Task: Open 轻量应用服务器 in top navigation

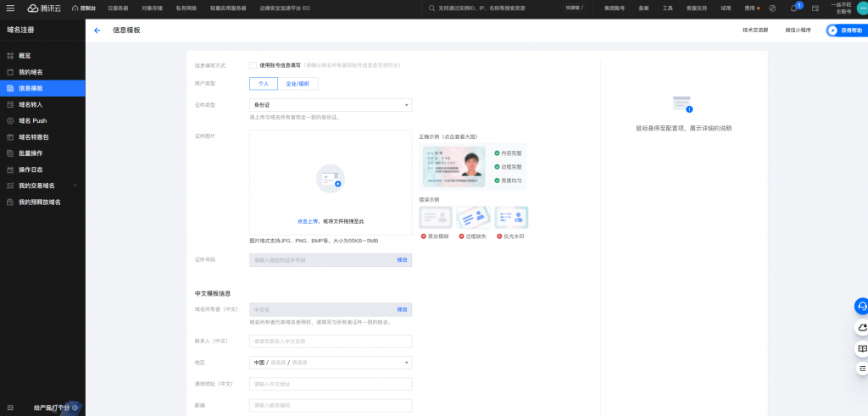Action: pyautogui.click(x=228, y=8)
